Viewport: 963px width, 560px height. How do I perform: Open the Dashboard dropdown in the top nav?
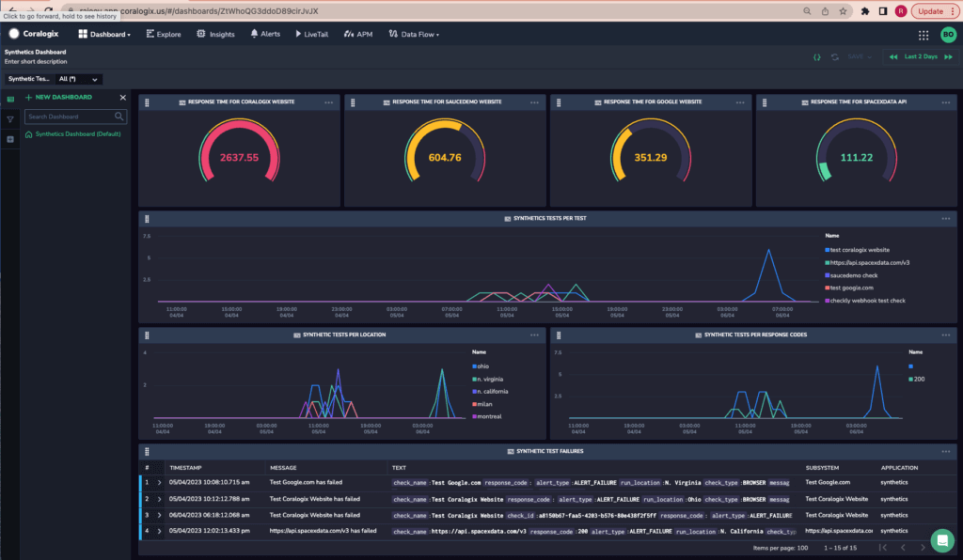click(104, 35)
